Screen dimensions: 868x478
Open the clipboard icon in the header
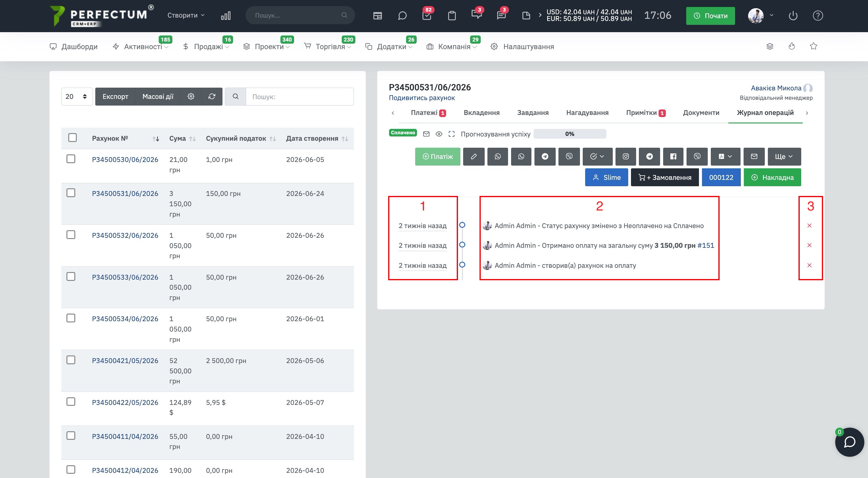pyautogui.click(x=452, y=15)
